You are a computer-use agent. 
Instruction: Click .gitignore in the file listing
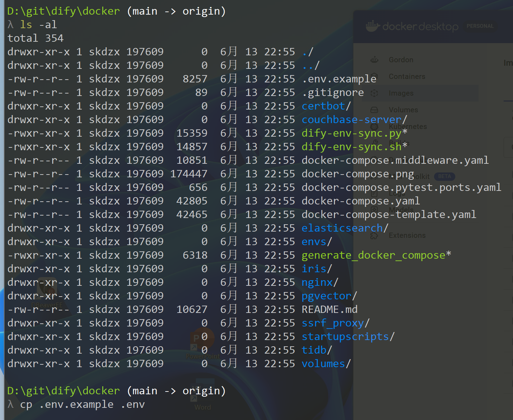pos(333,92)
